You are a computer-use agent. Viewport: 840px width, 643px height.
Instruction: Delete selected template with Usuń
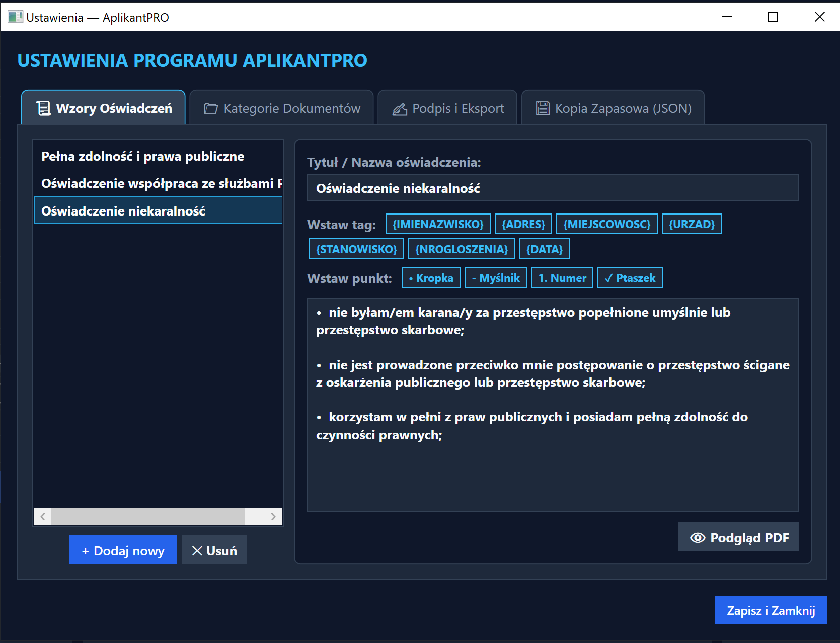[214, 550]
